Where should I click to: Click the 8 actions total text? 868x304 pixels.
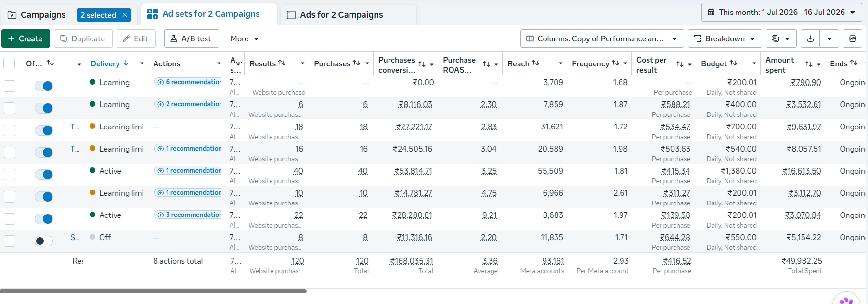pos(178,261)
